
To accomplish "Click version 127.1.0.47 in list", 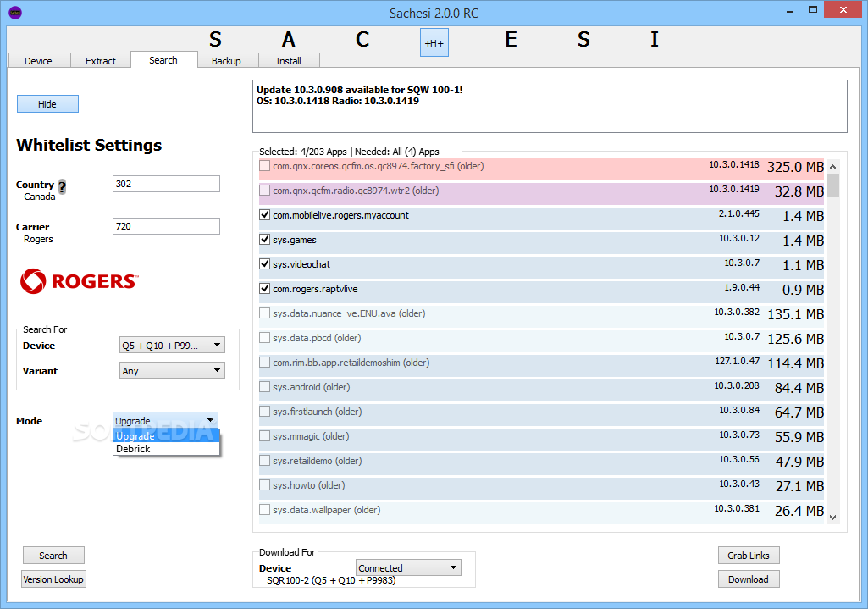I will [x=738, y=361].
